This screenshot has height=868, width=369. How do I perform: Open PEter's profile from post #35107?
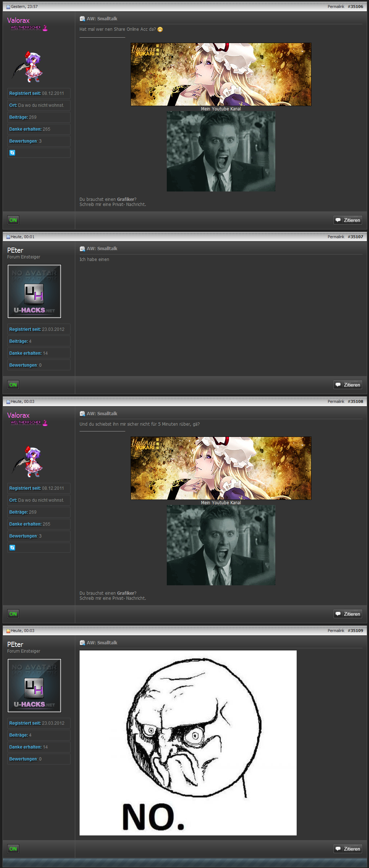(x=15, y=250)
